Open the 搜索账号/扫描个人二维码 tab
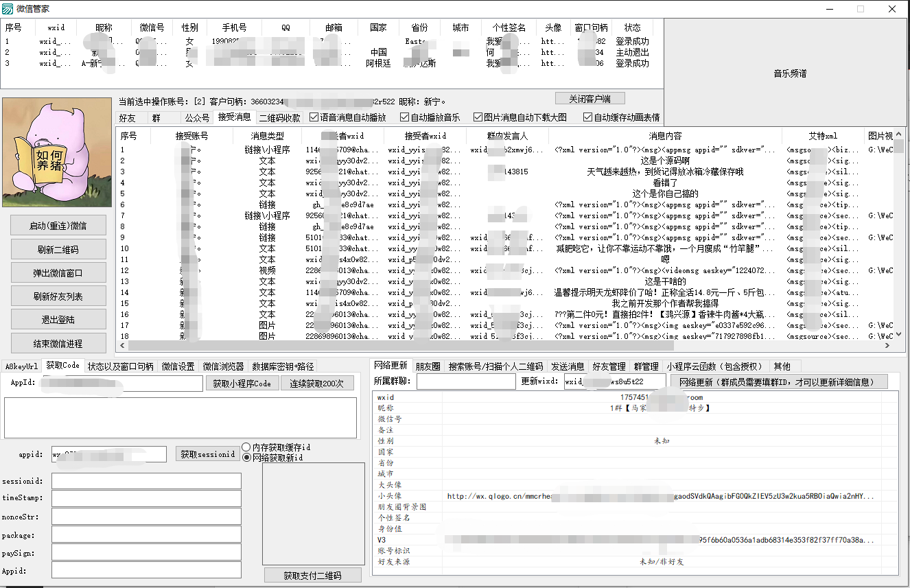Viewport: 910px width, 588px height. [x=495, y=366]
